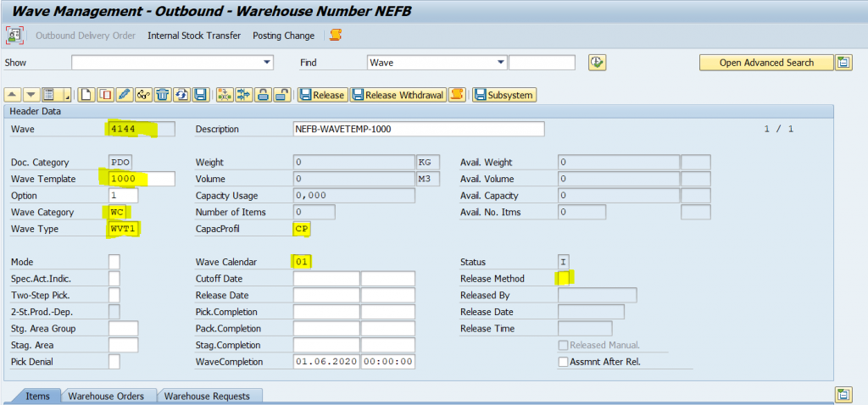This screenshot has height=405, width=868.
Task: Click the Stag.Completion date field
Action: (326, 345)
